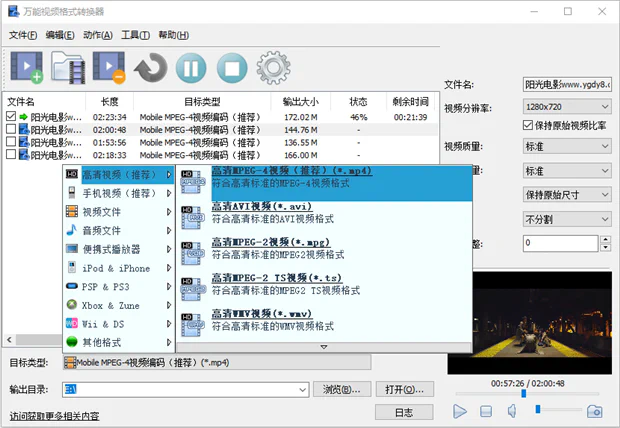Click the 文件名 input field
620x428 pixels.
567,84
